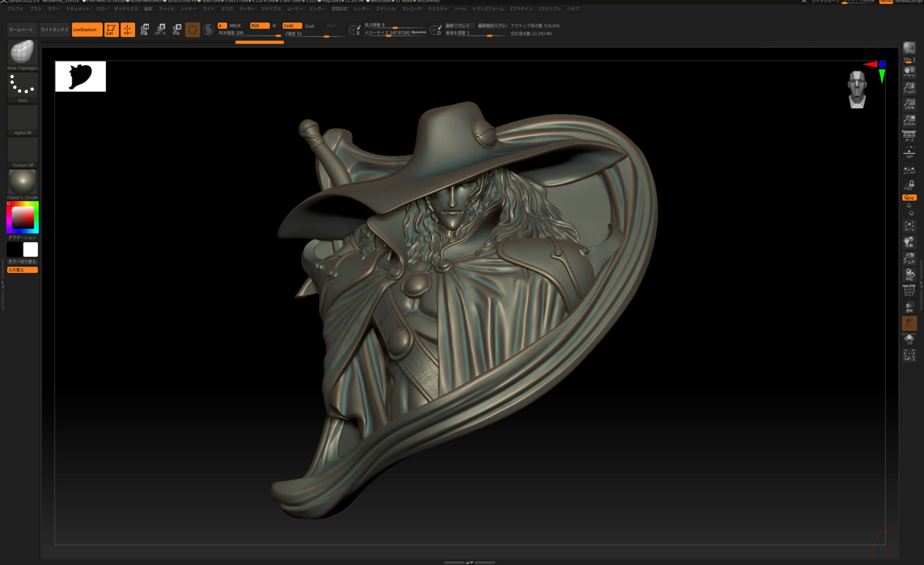Click the Gizmo 3D sphere icon
The image size is (924, 565).
[192, 30]
